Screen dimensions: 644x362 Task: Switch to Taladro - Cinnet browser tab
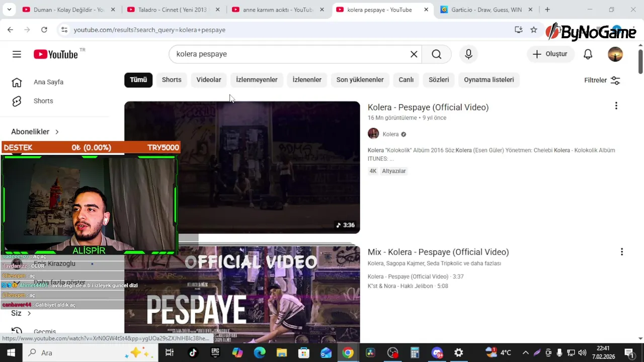click(173, 10)
